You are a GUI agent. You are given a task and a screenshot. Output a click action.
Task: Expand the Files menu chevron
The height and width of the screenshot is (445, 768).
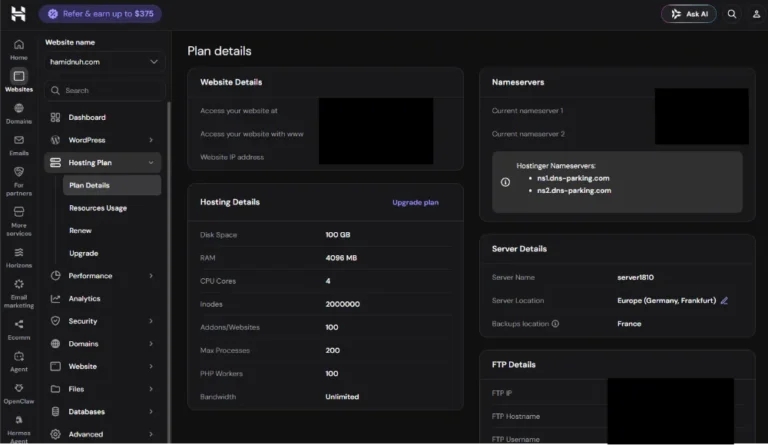tap(151, 389)
